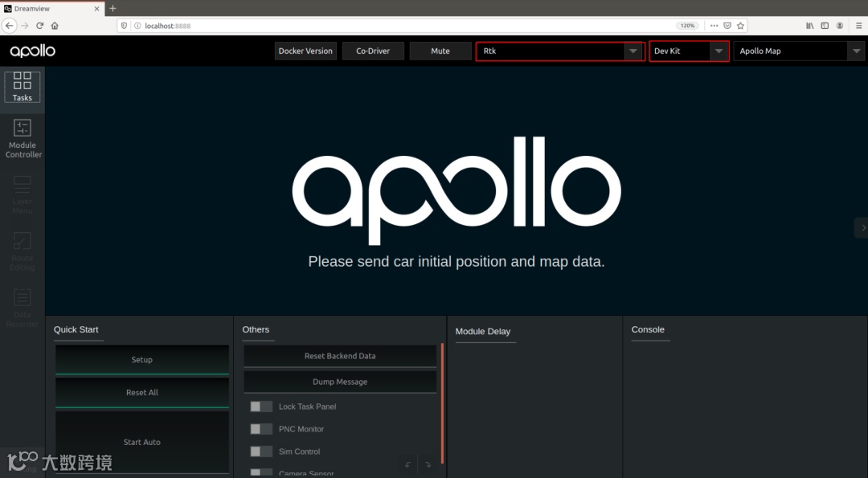The height and width of the screenshot is (478, 868).
Task: Open the Layer Menu sidebar item
Action: 23,194
